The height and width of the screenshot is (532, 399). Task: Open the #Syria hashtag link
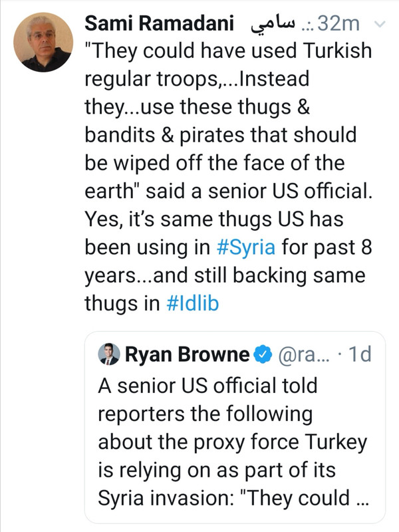[245, 247]
